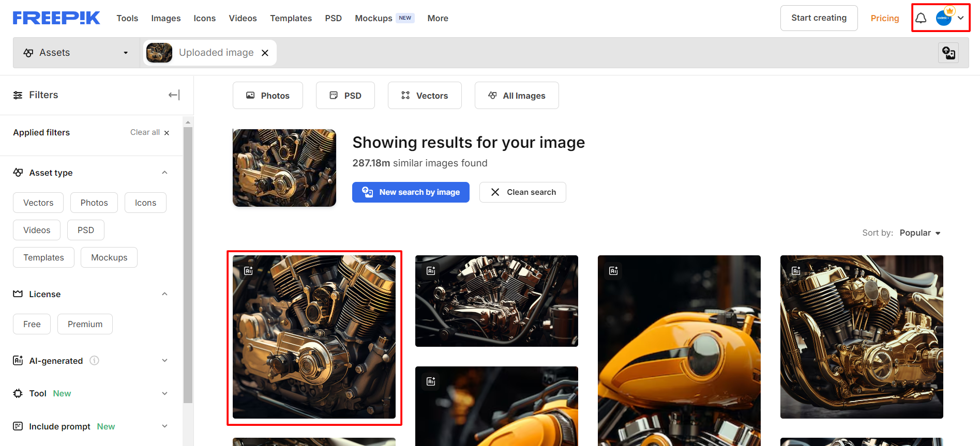Switch to the Photos tab
The image size is (980, 446).
click(267, 96)
